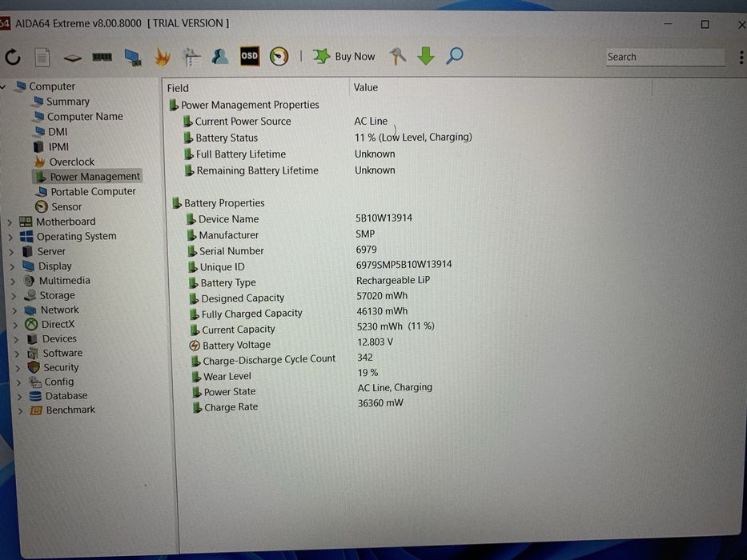The height and width of the screenshot is (560, 747).
Task: Click the Battery Voltage lightning icon
Action: pos(195,346)
